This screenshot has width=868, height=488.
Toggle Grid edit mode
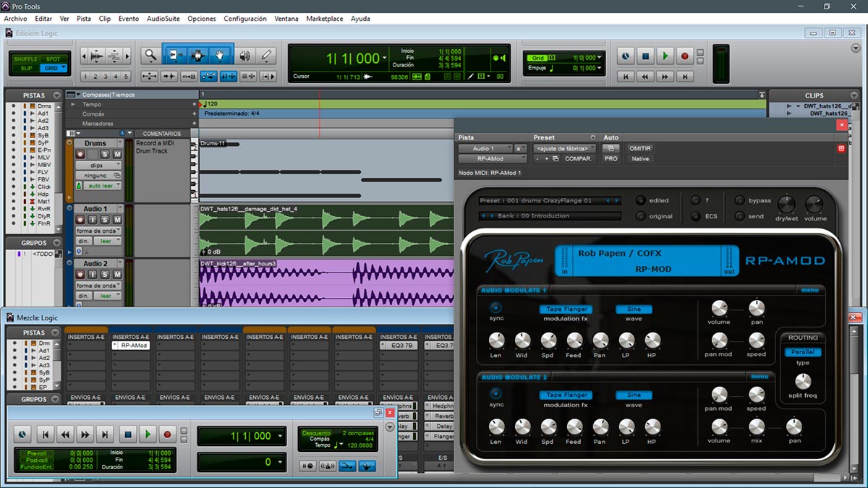point(53,68)
